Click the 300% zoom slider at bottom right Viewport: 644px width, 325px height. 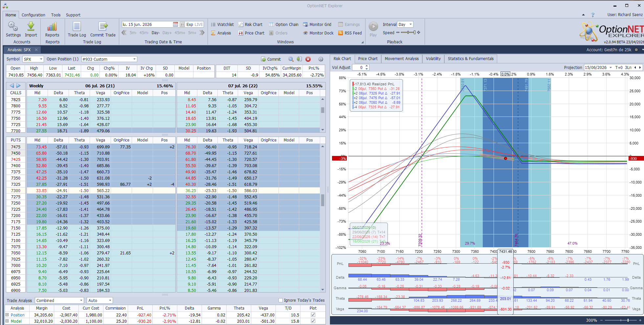pos(621,320)
